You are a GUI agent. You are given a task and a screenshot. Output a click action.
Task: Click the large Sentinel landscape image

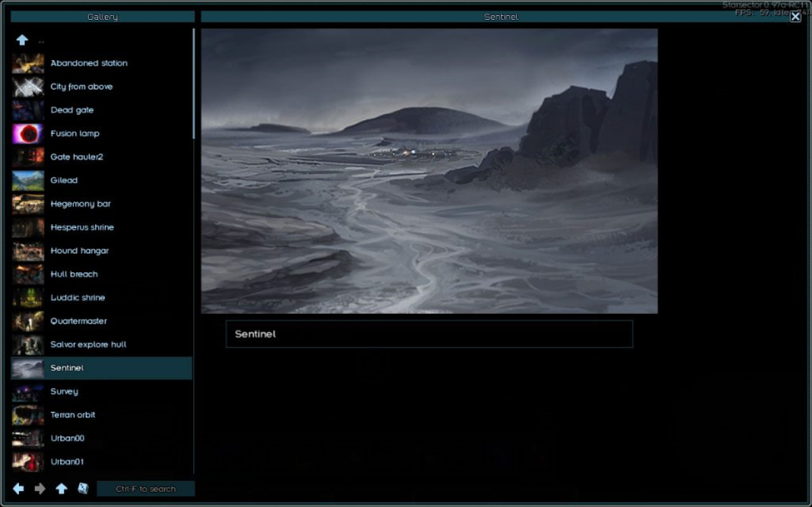pos(429,171)
